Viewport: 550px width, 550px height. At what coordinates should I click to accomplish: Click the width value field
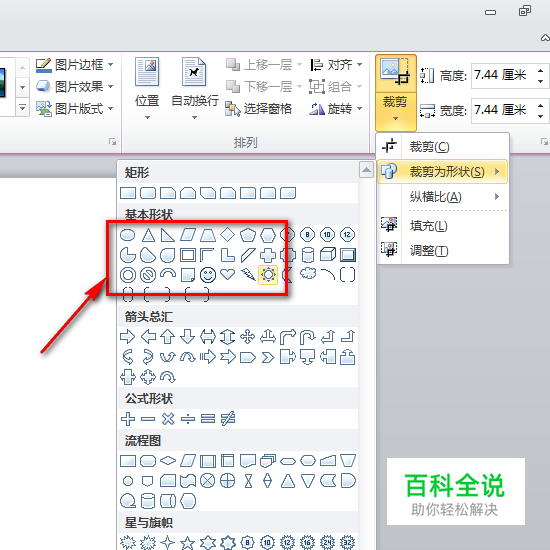502,110
